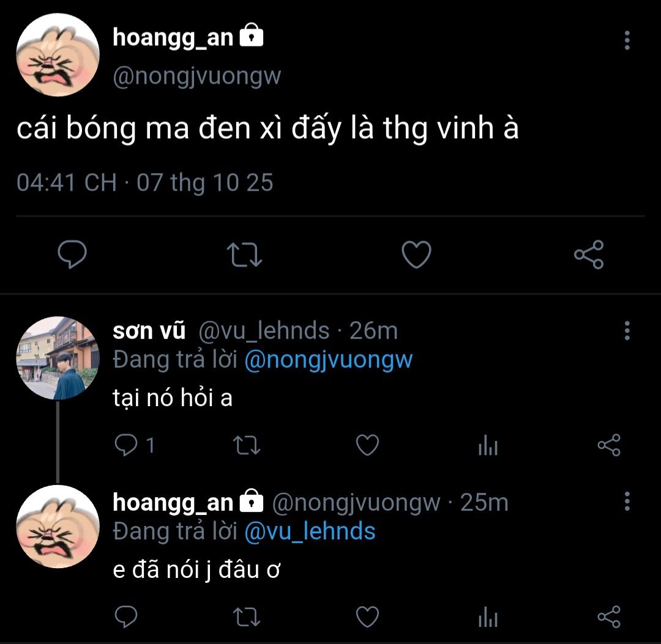This screenshot has width=661, height=644.
Task: Share sơn vũ's reply
Action: (x=608, y=446)
